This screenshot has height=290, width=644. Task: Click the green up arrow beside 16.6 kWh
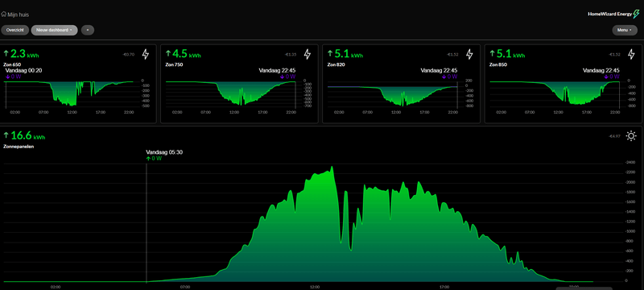(6, 135)
